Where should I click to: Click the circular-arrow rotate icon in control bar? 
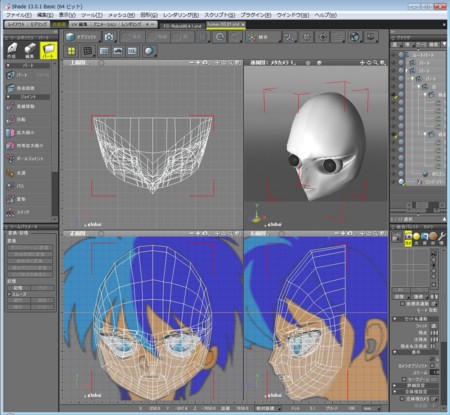click(x=220, y=37)
